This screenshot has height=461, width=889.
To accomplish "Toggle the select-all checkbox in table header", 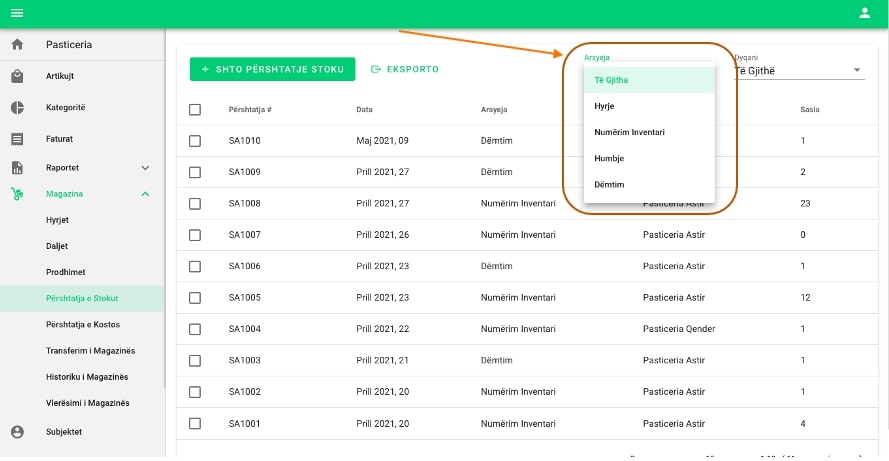I will pos(195,109).
